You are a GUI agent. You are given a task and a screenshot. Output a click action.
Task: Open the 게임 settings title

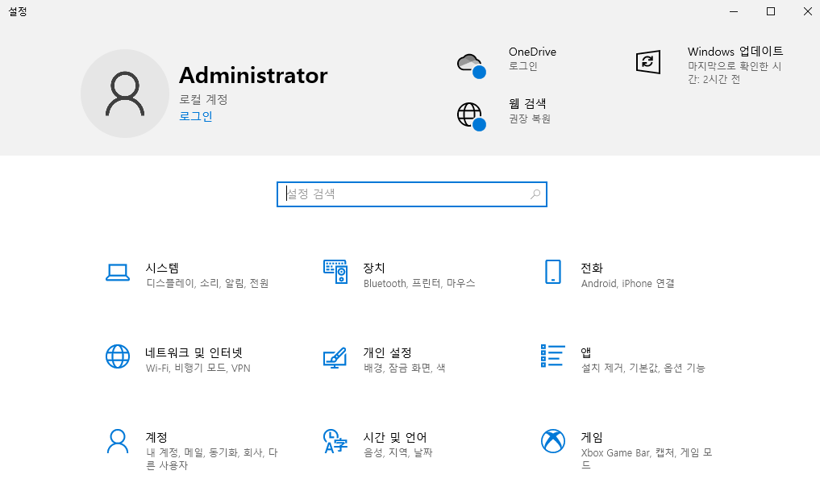[x=592, y=438]
